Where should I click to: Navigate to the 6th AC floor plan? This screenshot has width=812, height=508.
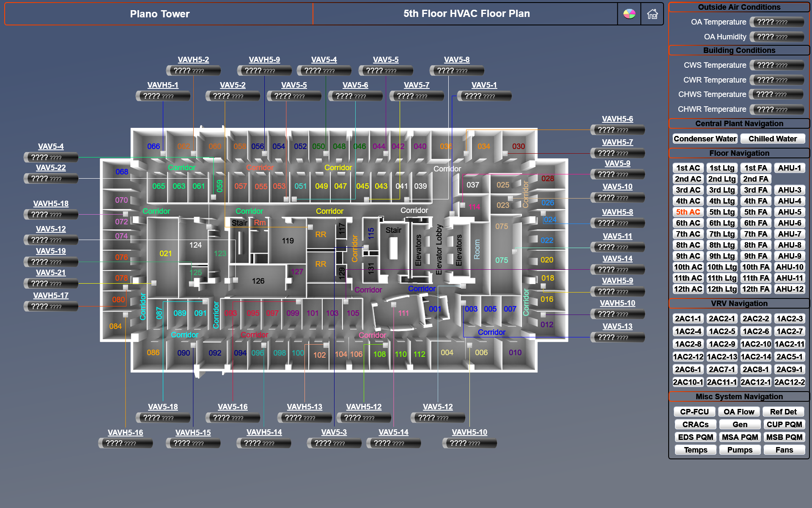(x=688, y=223)
